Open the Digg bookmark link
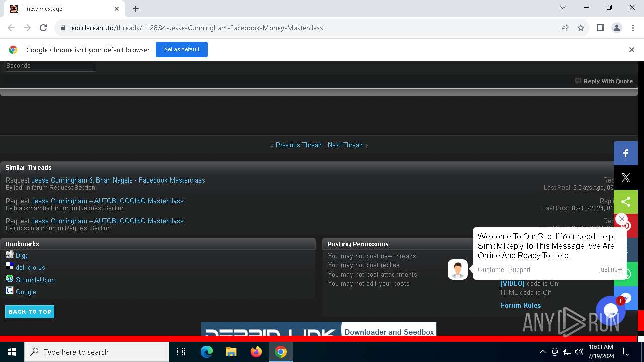 22,255
